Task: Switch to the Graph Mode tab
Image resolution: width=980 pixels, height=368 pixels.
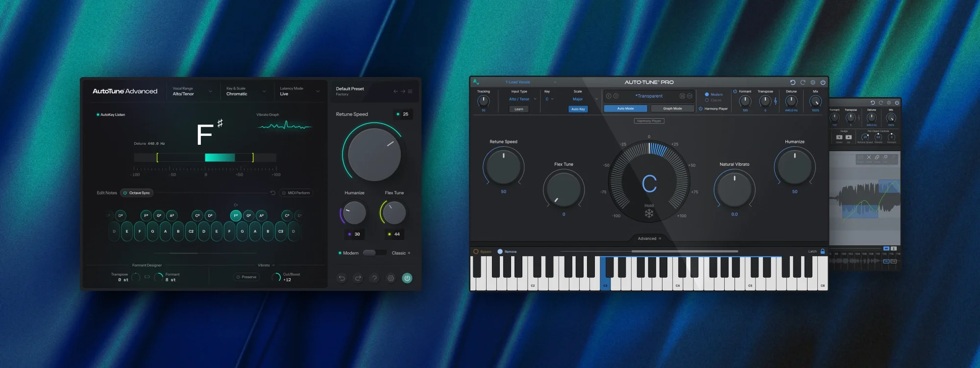Action: tap(672, 108)
